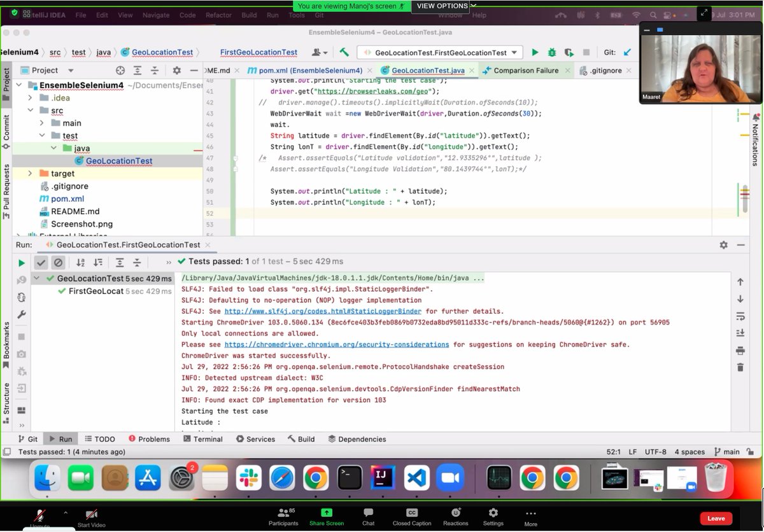Open the main Git branch widget
The height and width of the screenshot is (532, 764).
[x=726, y=452]
